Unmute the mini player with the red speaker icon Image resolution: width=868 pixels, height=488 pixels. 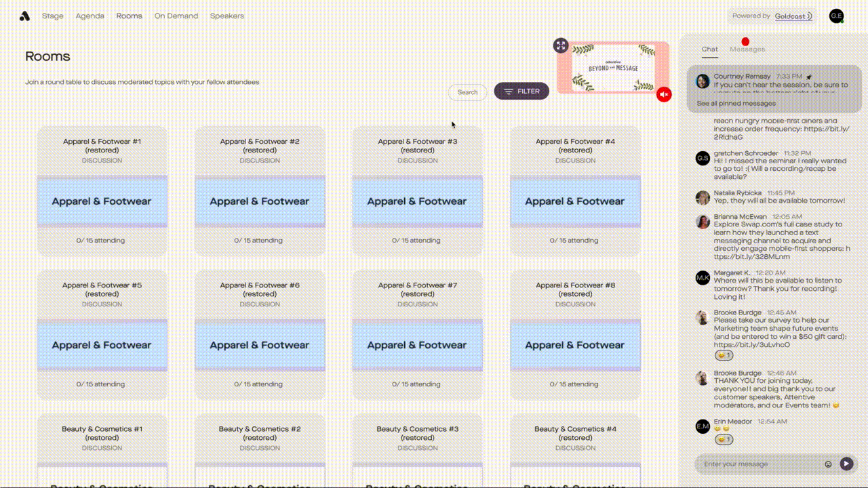[664, 95]
